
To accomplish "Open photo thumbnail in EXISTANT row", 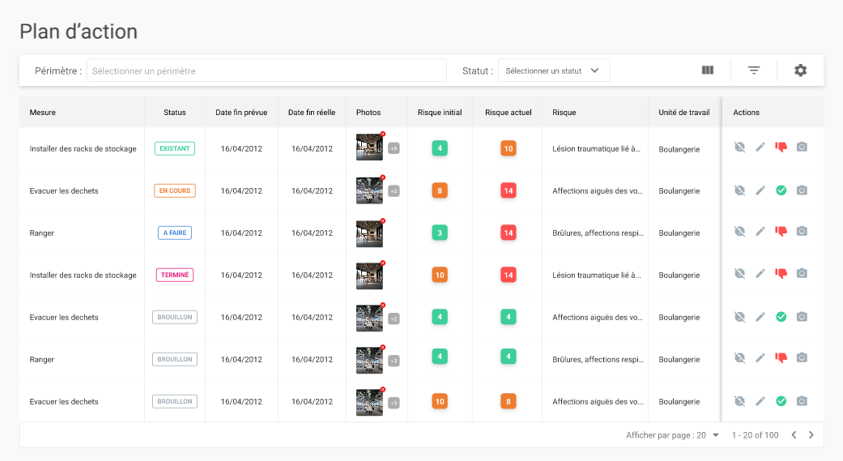I will pos(369,147).
